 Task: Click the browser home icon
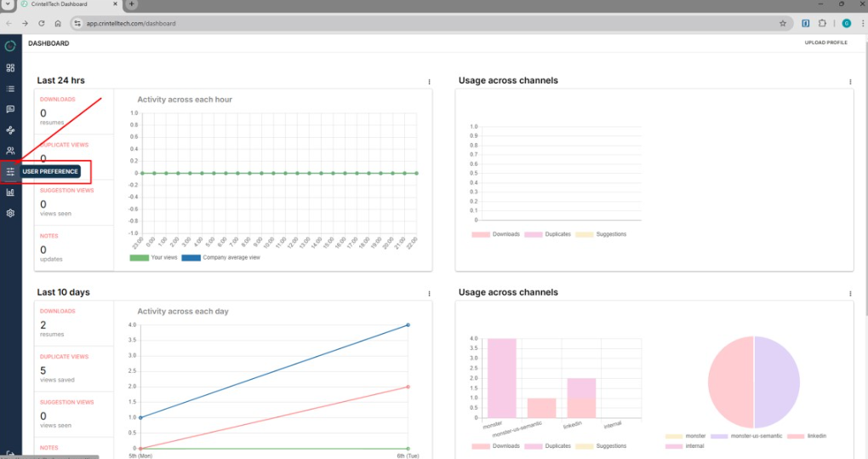tap(58, 23)
